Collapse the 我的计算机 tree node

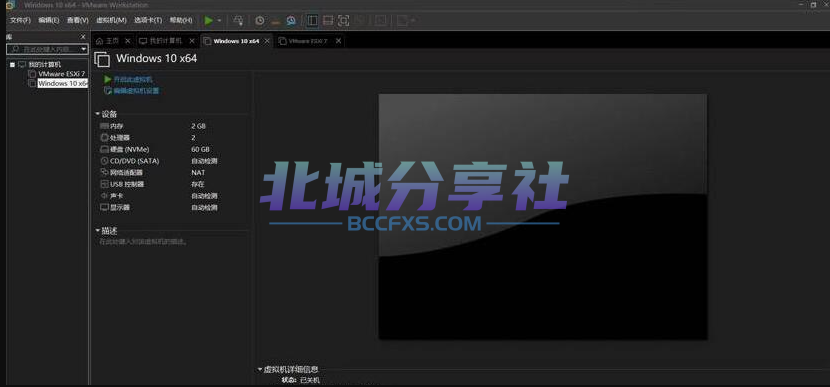pyautogui.click(x=12, y=65)
